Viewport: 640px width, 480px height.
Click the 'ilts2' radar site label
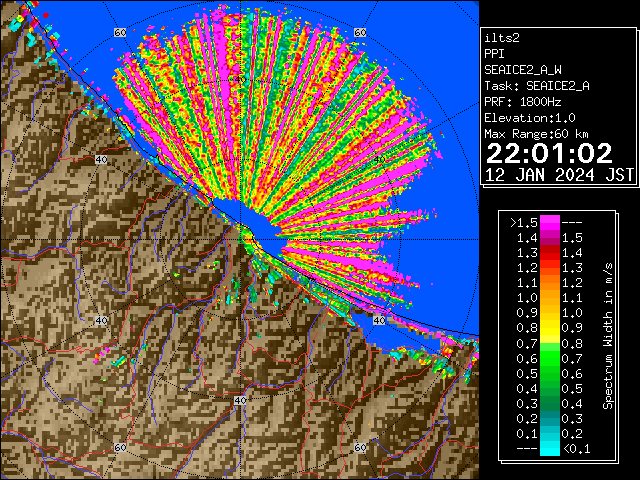pyautogui.click(x=502, y=38)
